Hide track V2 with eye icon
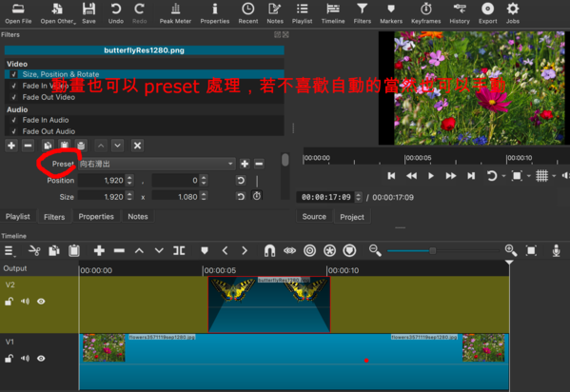 [x=41, y=301]
